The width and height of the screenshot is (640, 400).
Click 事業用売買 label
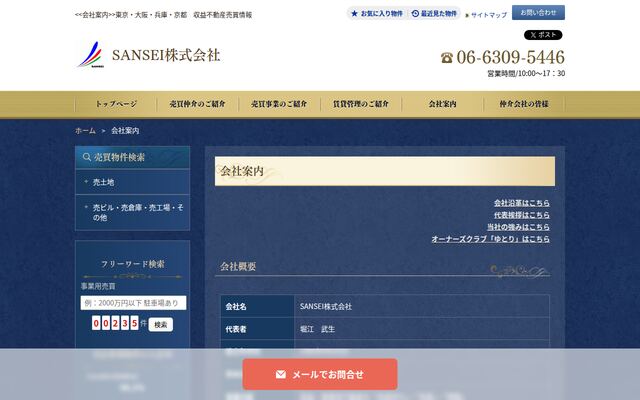pos(98,287)
